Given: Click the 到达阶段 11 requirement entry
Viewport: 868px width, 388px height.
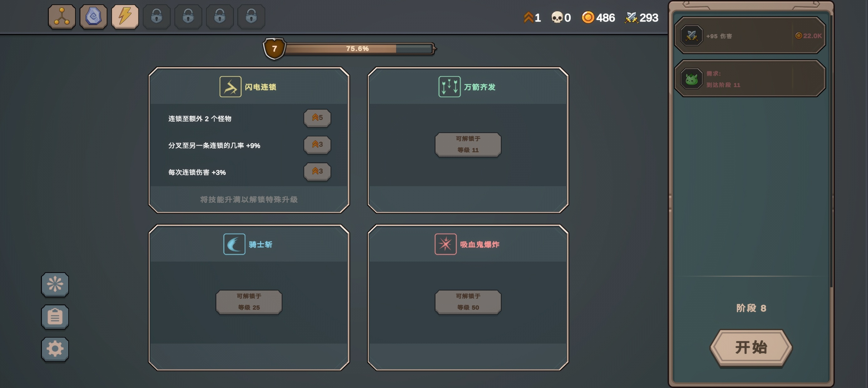Looking at the screenshot, I should [750, 79].
